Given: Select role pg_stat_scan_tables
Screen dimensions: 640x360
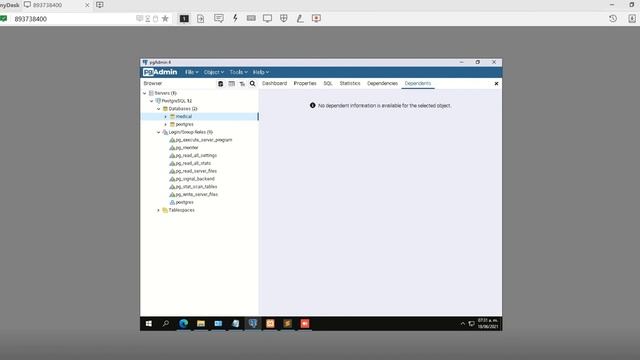Looking at the screenshot, I should click(x=196, y=187).
